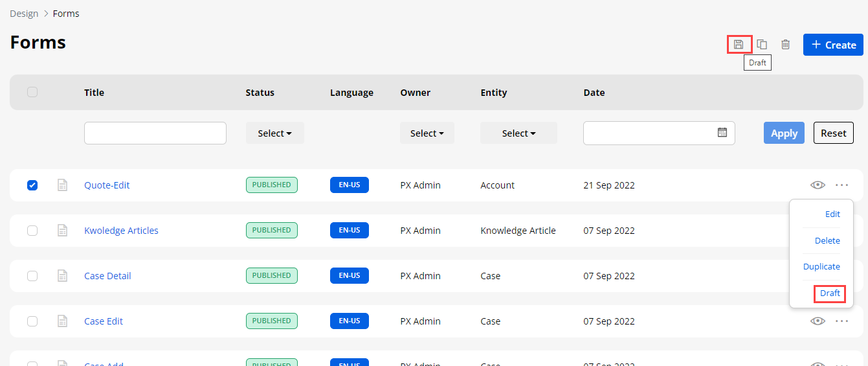Choose Draft from the row context menu
The height and width of the screenshot is (366, 868).
[x=830, y=293]
